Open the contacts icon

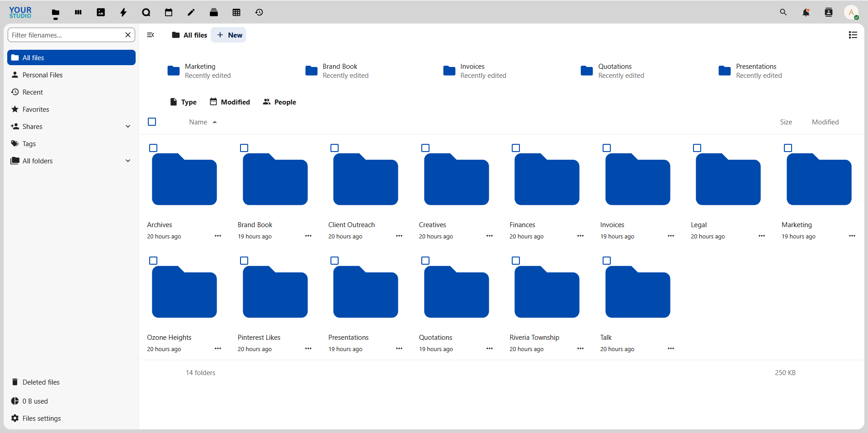click(829, 13)
